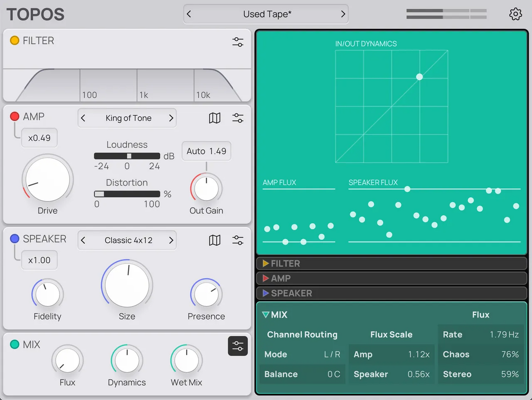
Task: Disable the AMP section with red indicator
Action: click(15, 117)
